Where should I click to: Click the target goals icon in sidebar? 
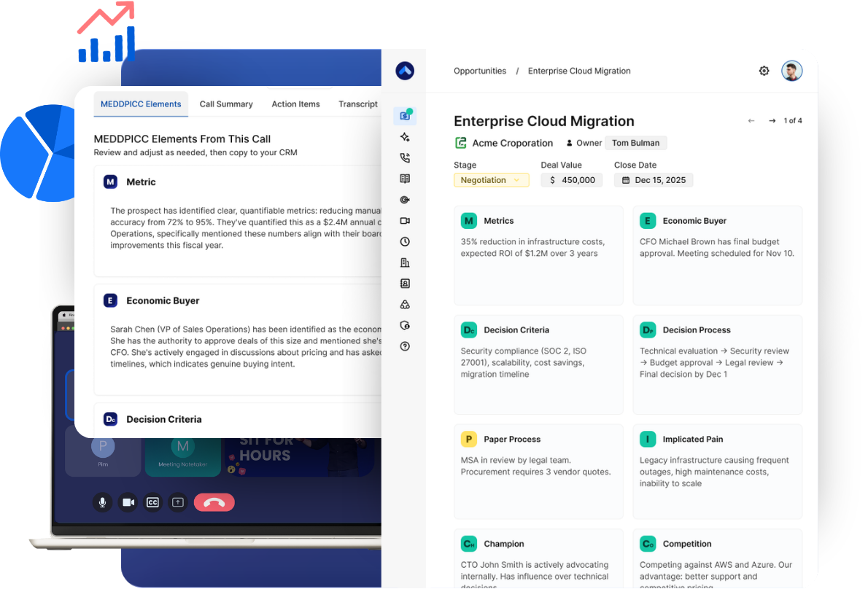click(405, 200)
